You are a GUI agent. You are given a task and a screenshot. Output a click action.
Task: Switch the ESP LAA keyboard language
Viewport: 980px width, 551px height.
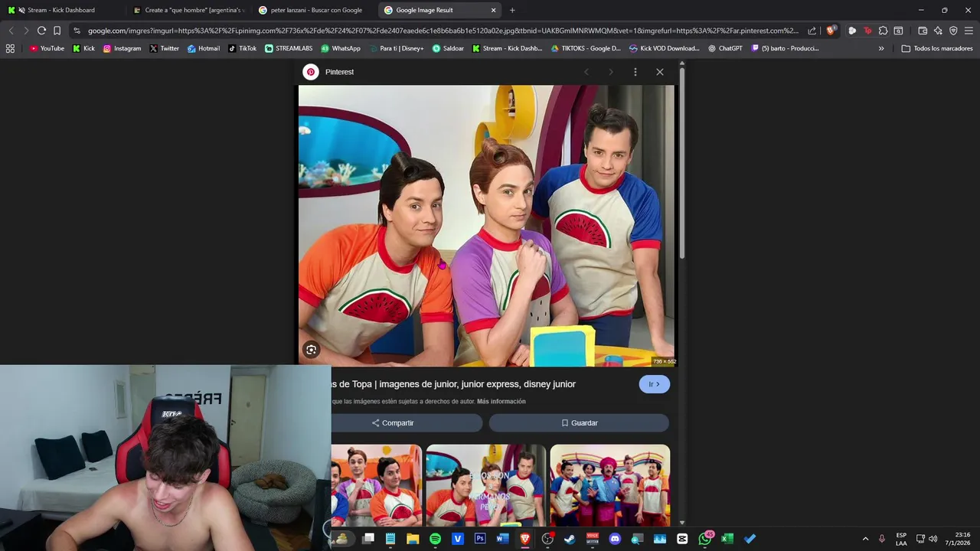click(x=901, y=539)
